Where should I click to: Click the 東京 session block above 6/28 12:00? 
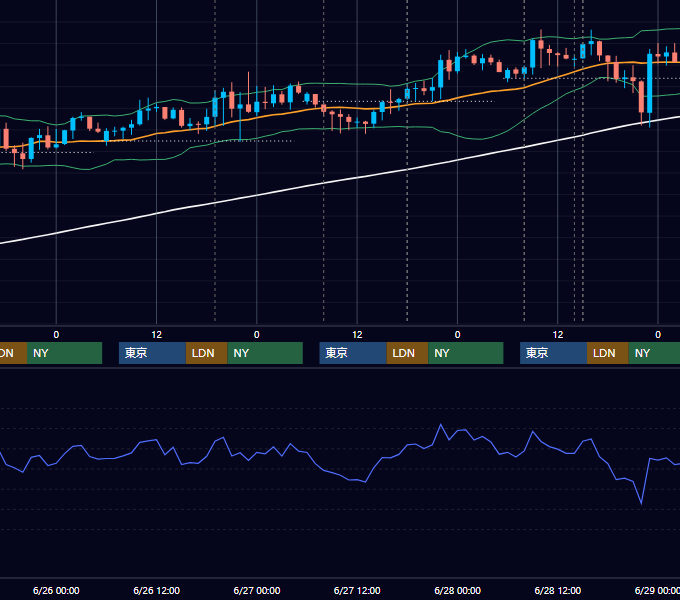(x=553, y=353)
